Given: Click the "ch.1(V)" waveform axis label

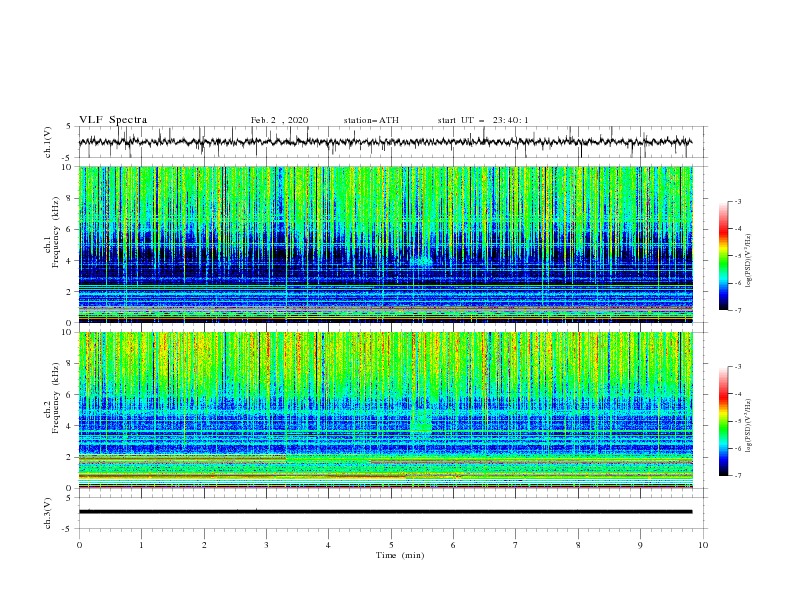Looking at the screenshot, I should point(48,142).
